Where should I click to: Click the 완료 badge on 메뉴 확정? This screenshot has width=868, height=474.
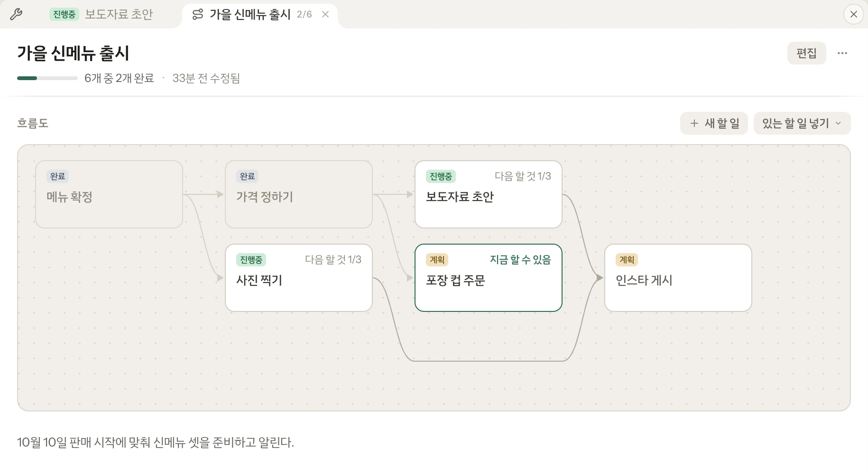[x=58, y=176]
